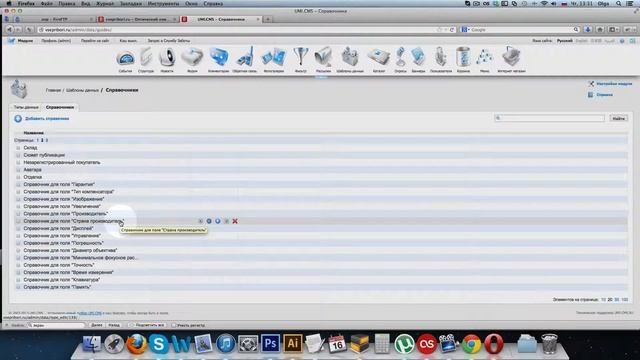Open the Правка menu
Screen dimensions: 640x360
tap(67, 3)
